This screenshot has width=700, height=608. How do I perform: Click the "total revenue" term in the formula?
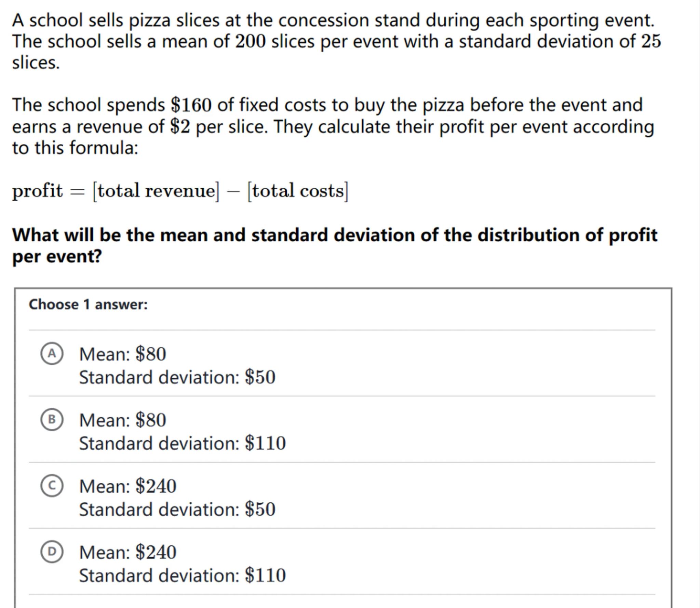tap(156, 191)
